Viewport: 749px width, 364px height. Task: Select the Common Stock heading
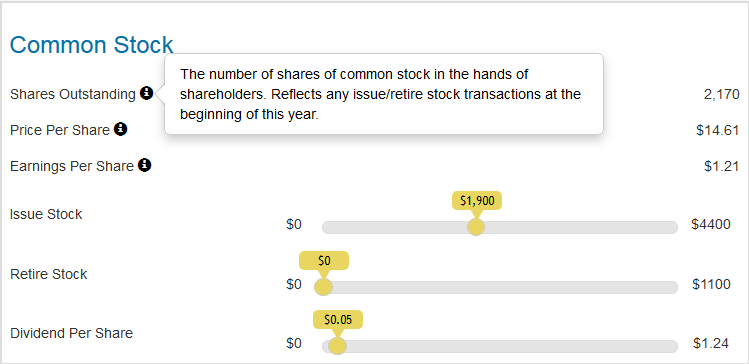pos(91,45)
